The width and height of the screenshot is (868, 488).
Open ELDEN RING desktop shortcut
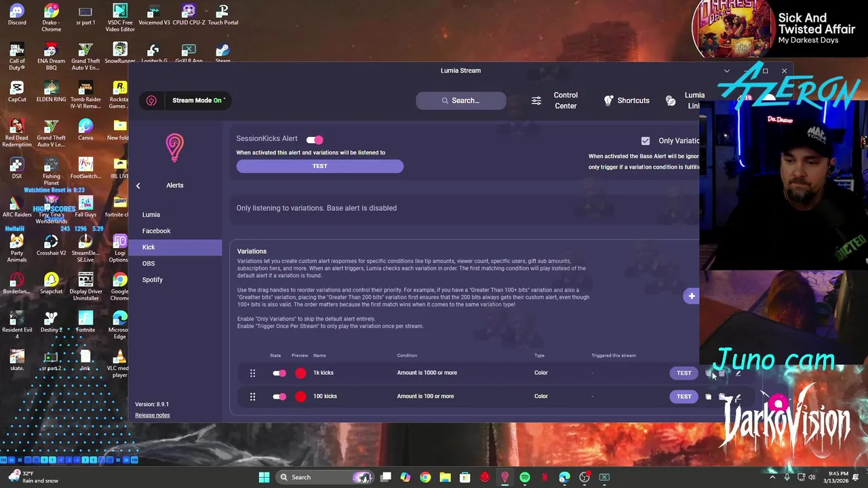[x=51, y=92]
